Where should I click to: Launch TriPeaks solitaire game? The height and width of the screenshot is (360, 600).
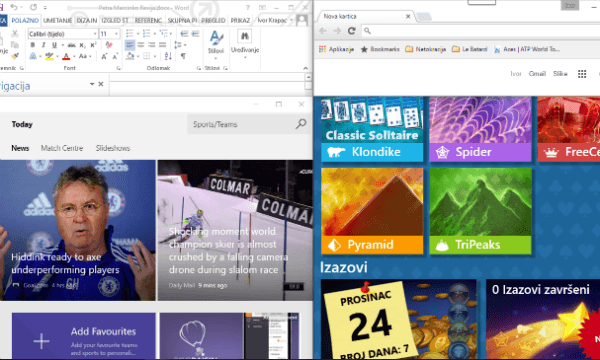click(480, 211)
